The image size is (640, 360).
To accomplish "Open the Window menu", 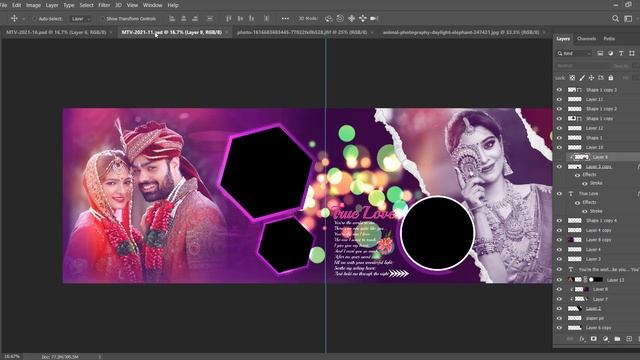I will (x=153, y=5).
